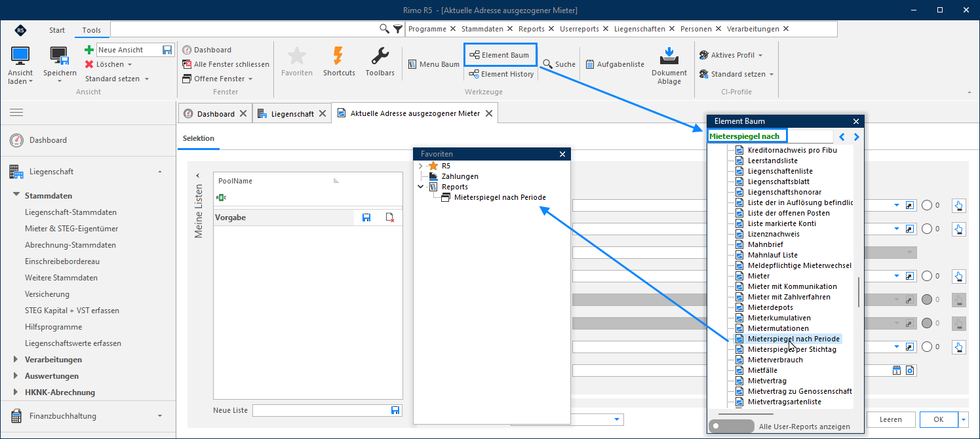Click the OK button

(939, 419)
